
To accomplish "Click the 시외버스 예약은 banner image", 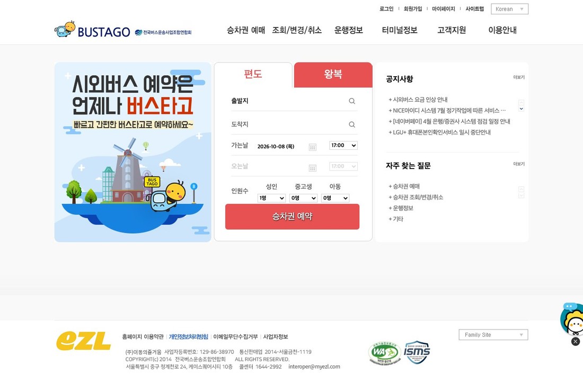I will [132, 153].
